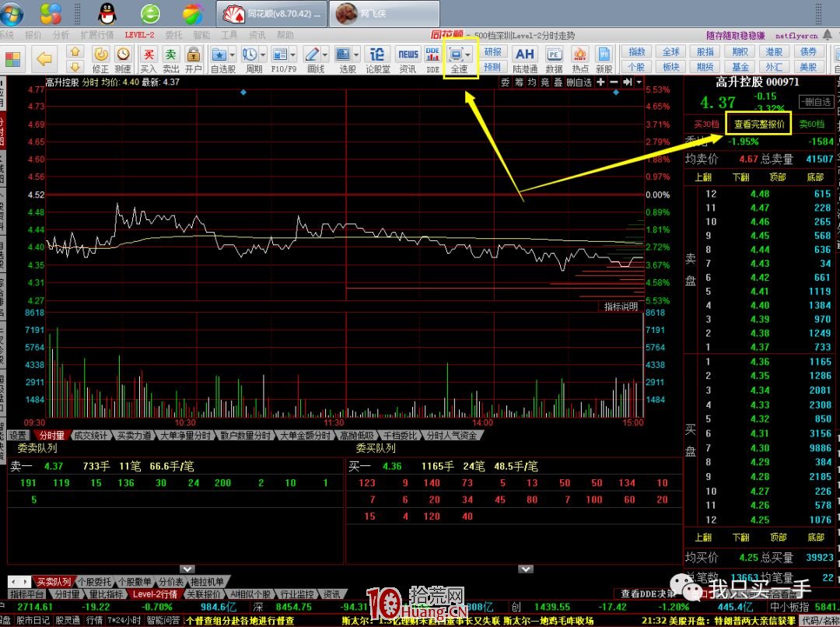Click the 全速 full-speed quotes icon
840x627 pixels.
click(x=459, y=59)
